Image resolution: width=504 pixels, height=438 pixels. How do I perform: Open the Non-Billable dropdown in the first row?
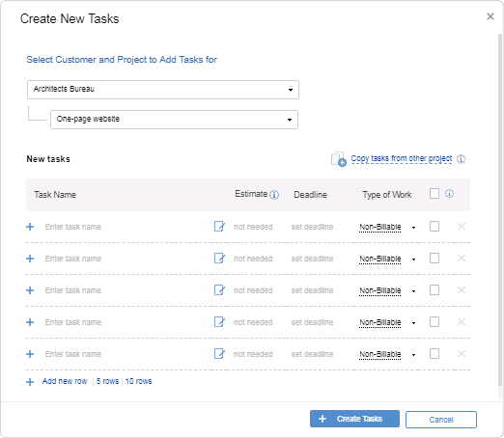387,227
